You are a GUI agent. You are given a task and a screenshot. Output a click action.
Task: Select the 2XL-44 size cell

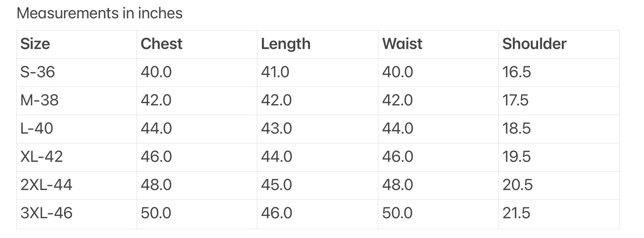(x=46, y=185)
